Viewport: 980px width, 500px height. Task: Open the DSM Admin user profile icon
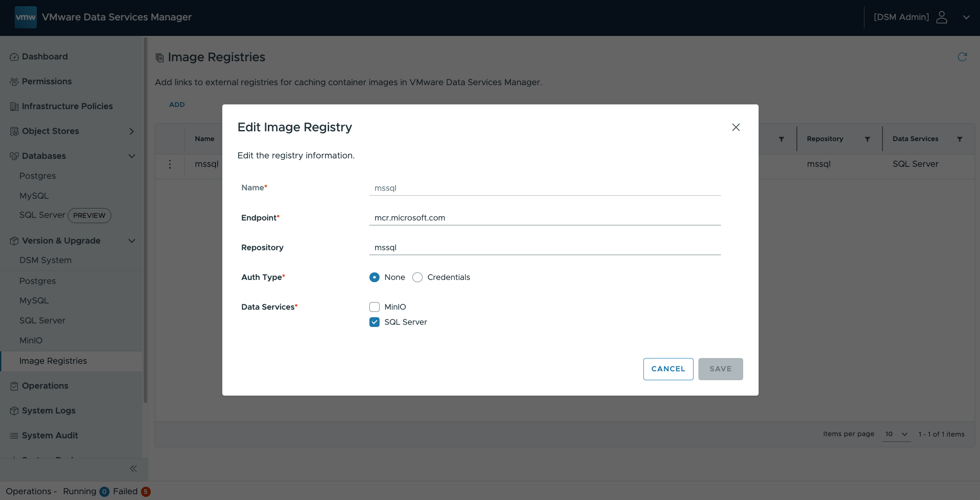[941, 17]
